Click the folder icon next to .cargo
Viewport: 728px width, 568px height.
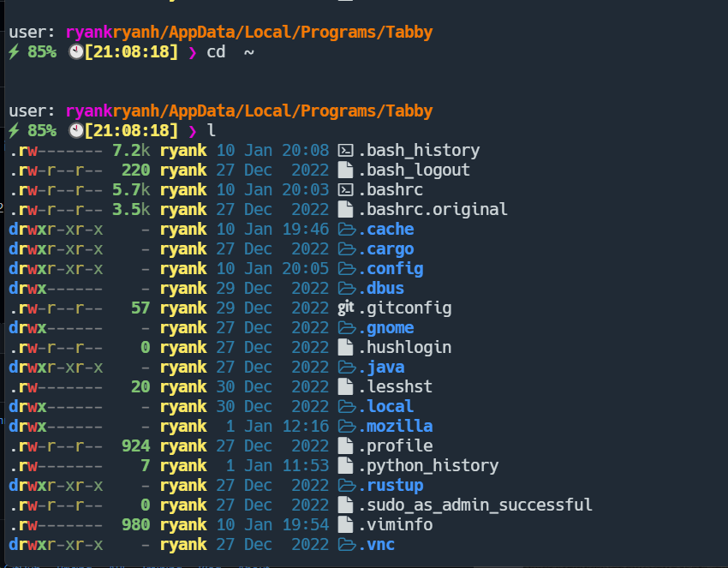[349, 248]
